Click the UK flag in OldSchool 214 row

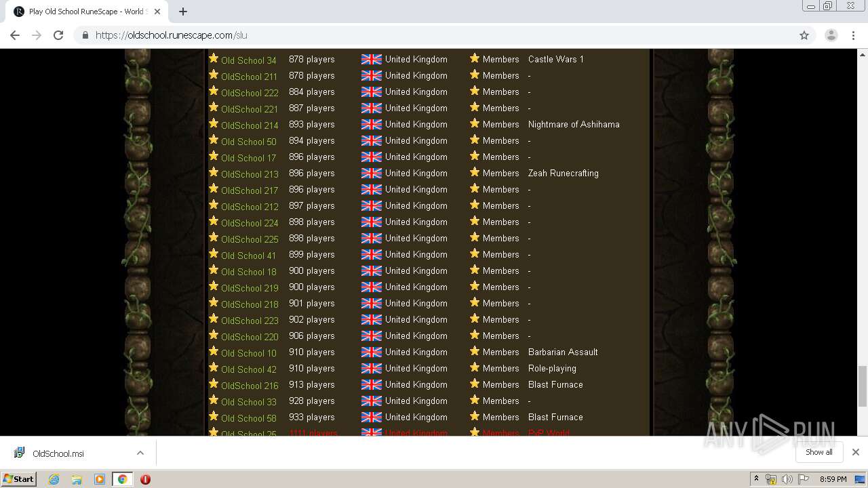[372, 125]
